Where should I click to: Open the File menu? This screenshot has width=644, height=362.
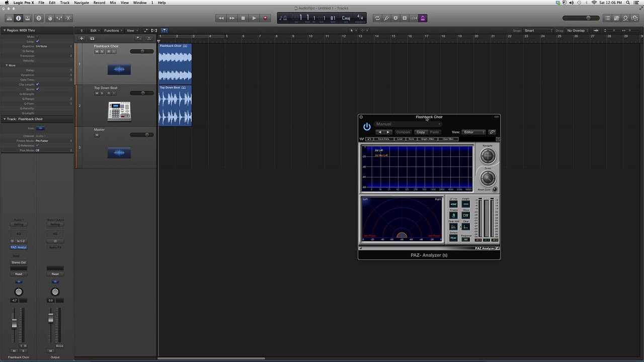pos(41,3)
